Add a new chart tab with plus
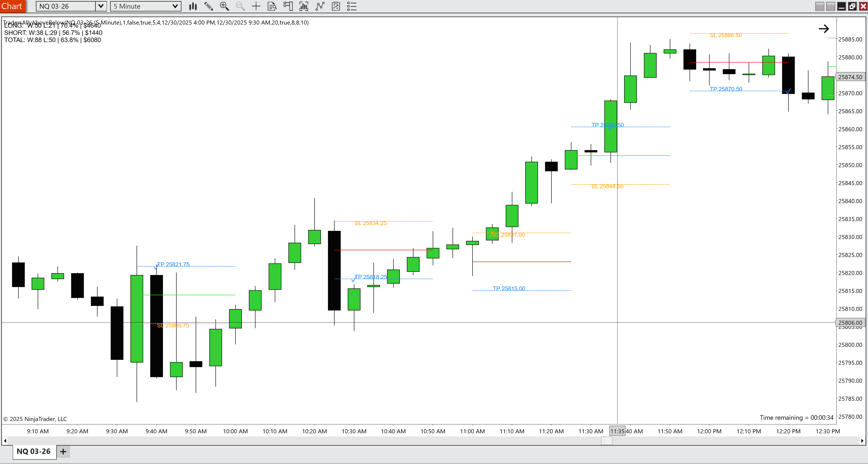This screenshot has height=464, width=868. tap(63, 451)
